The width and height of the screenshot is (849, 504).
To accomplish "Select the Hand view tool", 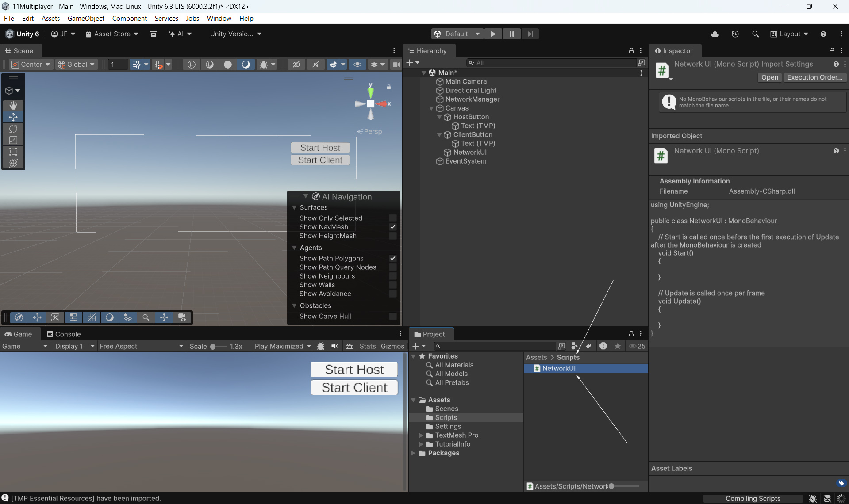I will pyautogui.click(x=13, y=105).
